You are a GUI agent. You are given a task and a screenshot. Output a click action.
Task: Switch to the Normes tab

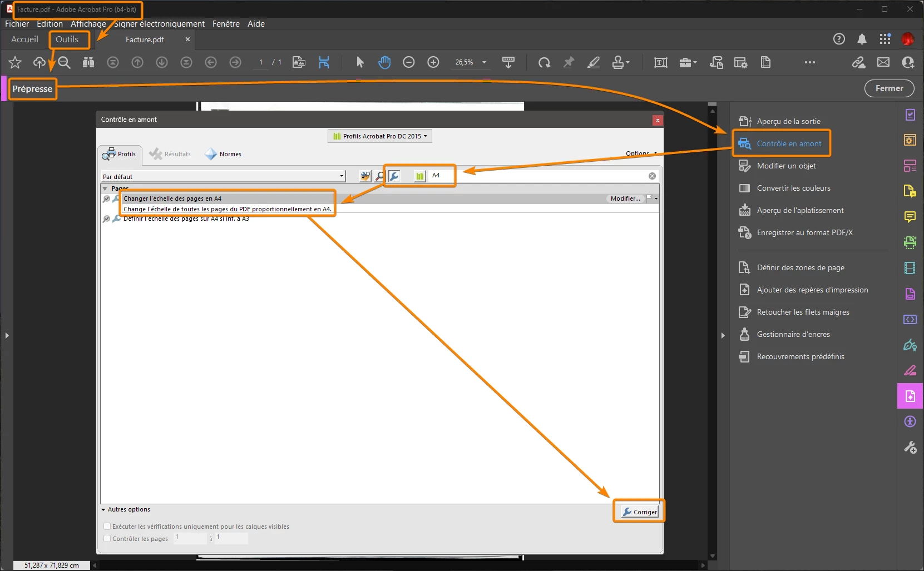pyautogui.click(x=223, y=154)
